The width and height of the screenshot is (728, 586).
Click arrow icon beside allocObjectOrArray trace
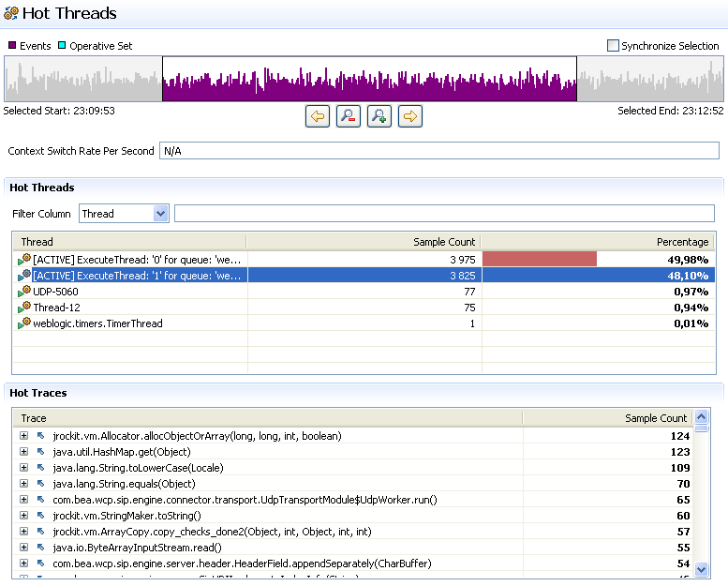coord(41,436)
